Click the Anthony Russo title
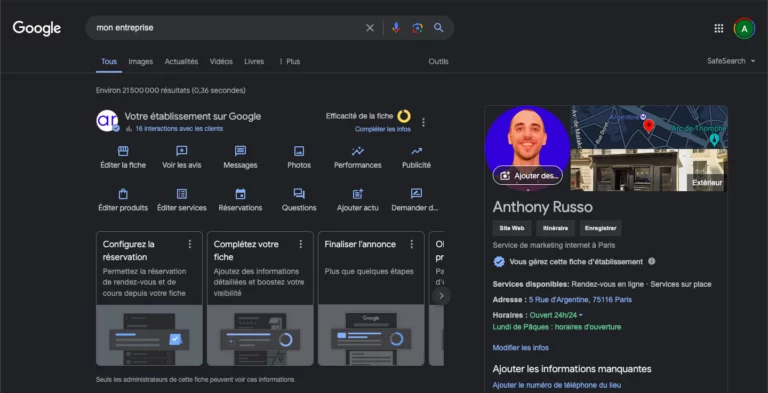The height and width of the screenshot is (393, 768). click(543, 207)
